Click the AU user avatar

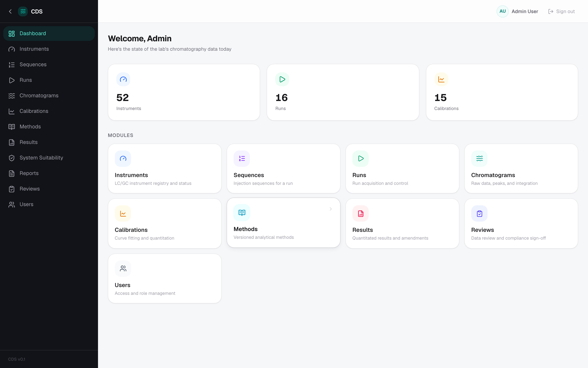[502, 11]
